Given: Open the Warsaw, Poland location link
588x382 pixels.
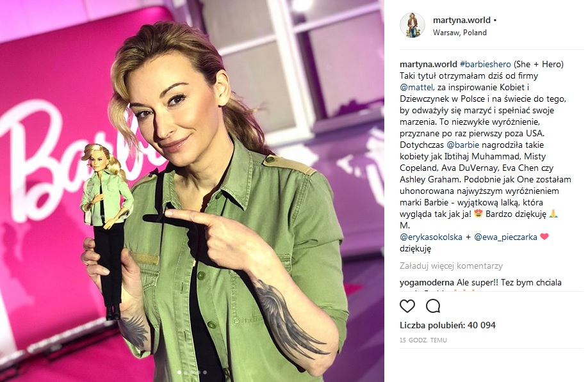Looking at the screenshot, I should pyautogui.click(x=460, y=33).
